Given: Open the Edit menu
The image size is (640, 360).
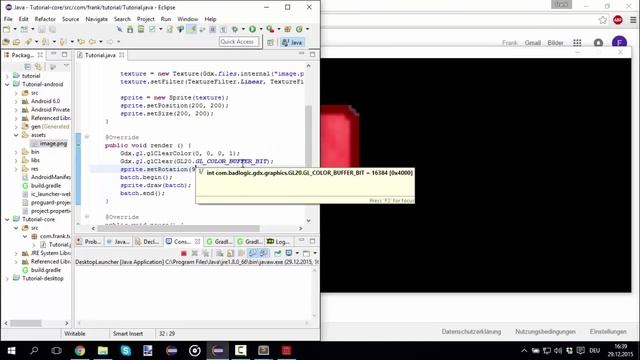Looking at the screenshot, I should tap(24, 19).
